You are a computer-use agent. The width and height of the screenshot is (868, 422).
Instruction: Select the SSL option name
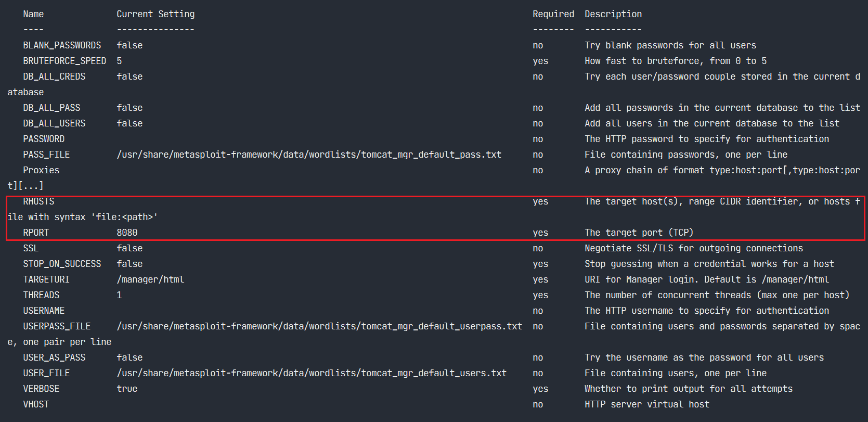[31, 248]
